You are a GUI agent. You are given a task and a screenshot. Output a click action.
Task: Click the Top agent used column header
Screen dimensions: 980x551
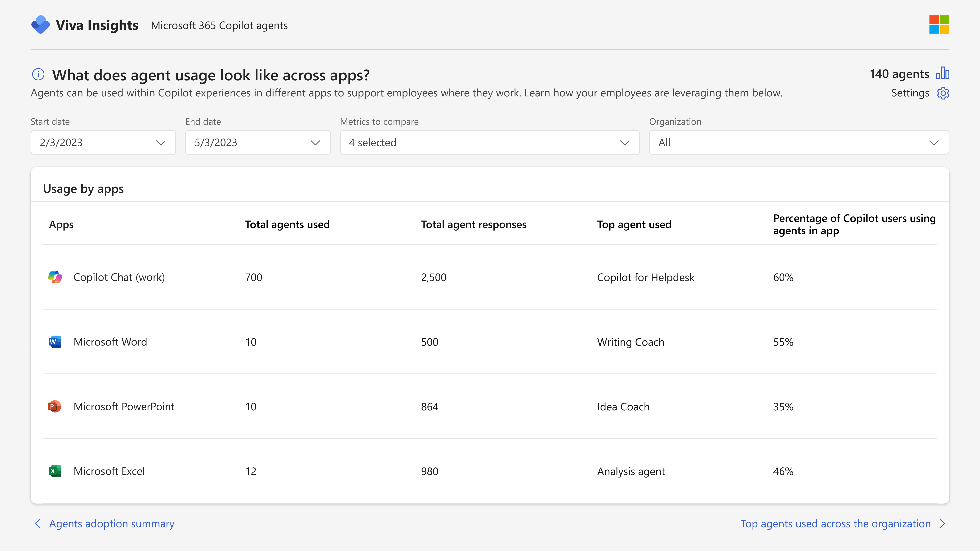tap(634, 224)
